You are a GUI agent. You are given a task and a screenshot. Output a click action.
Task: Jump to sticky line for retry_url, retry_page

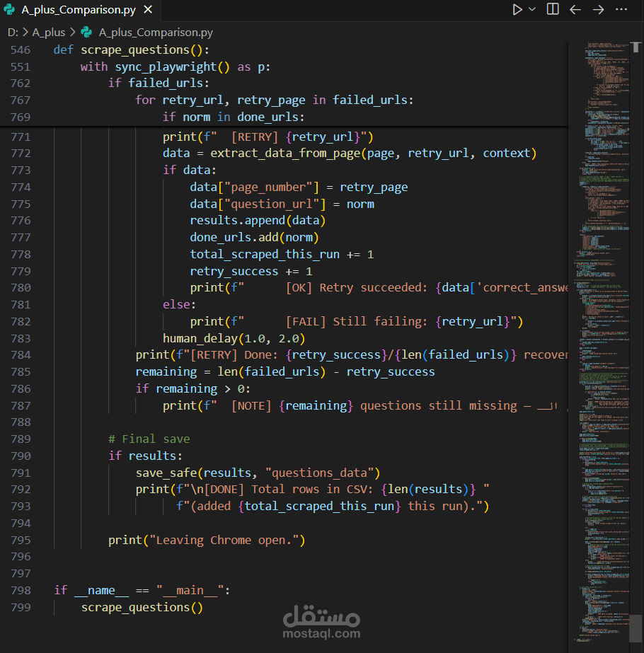coord(274,100)
